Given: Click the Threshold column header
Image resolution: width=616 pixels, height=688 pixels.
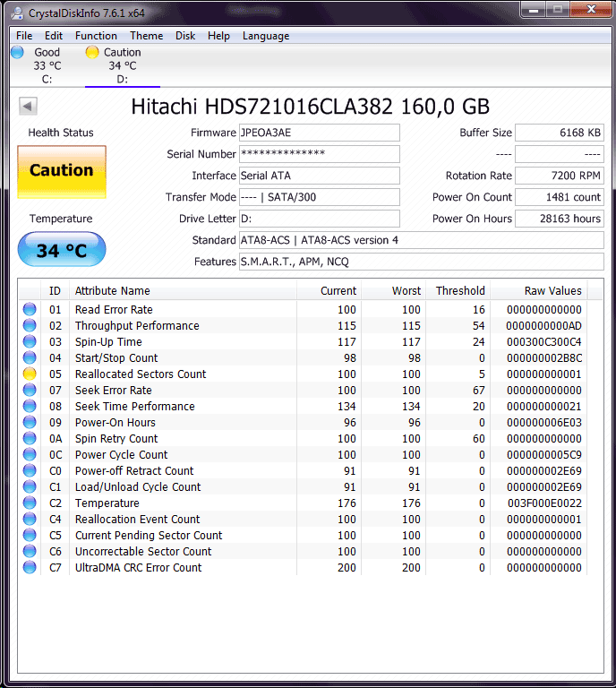Looking at the screenshot, I should [x=458, y=290].
